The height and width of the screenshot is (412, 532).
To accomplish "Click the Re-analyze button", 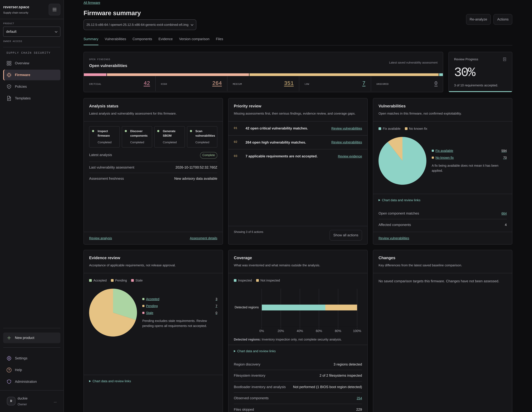I will pyautogui.click(x=478, y=19).
